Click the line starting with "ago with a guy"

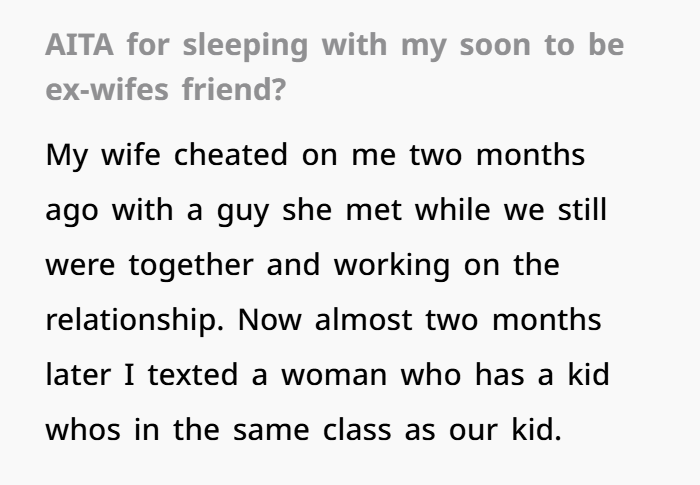click(327, 213)
